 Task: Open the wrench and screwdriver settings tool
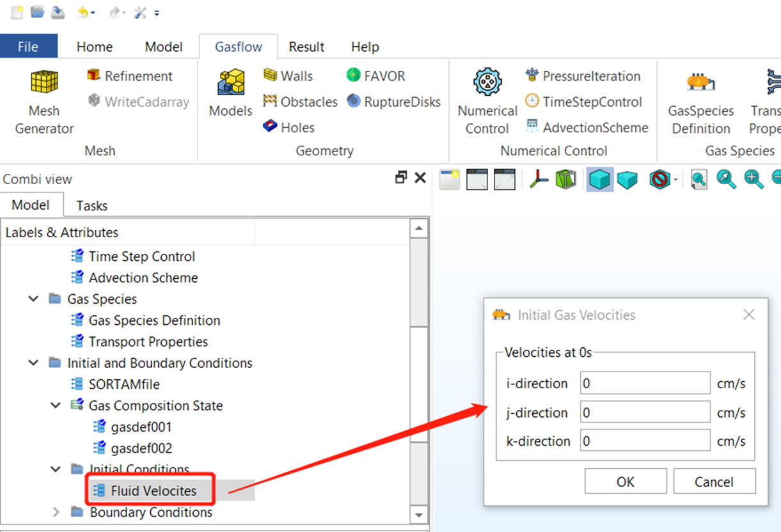[x=141, y=12]
